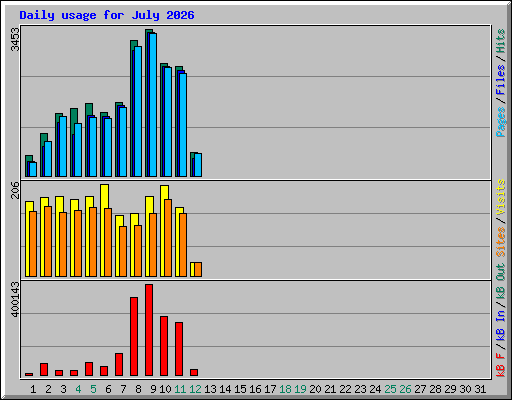Click the 206 visits axis label
The width and height of the screenshot is (512, 400).
point(15,190)
